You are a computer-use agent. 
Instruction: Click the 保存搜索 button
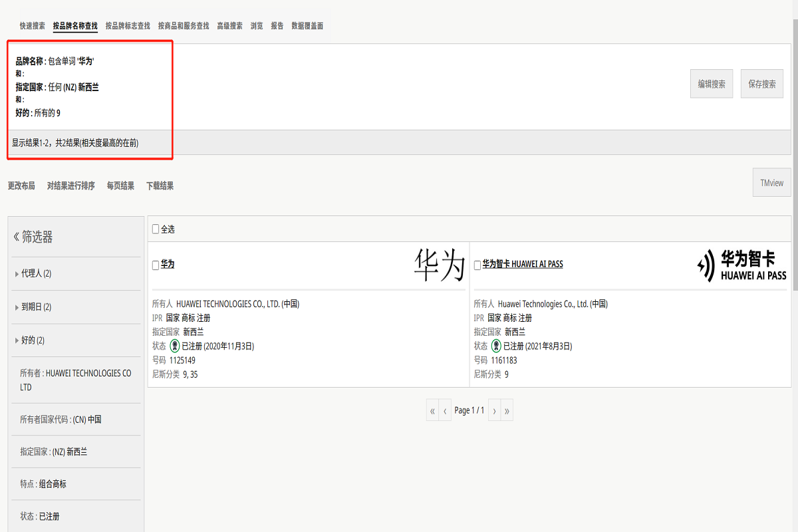[x=762, y=84]
